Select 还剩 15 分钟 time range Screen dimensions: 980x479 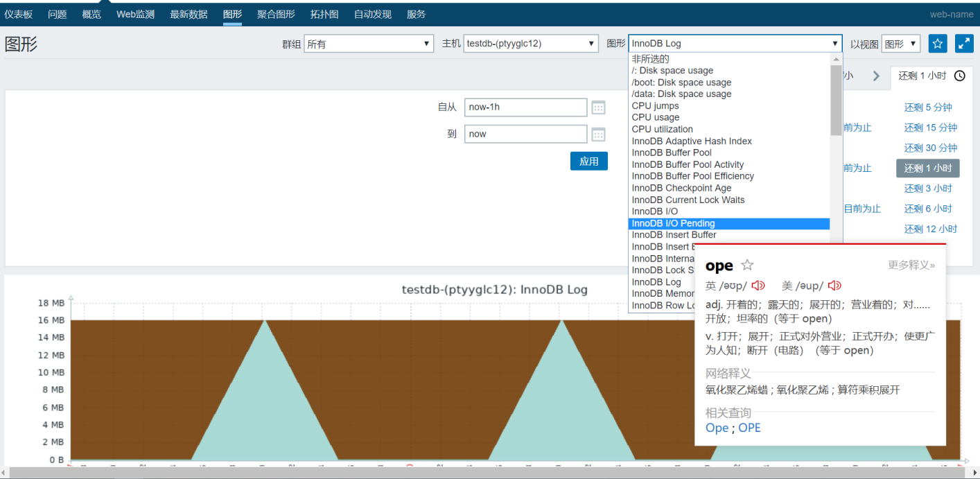tap(930, 128)
